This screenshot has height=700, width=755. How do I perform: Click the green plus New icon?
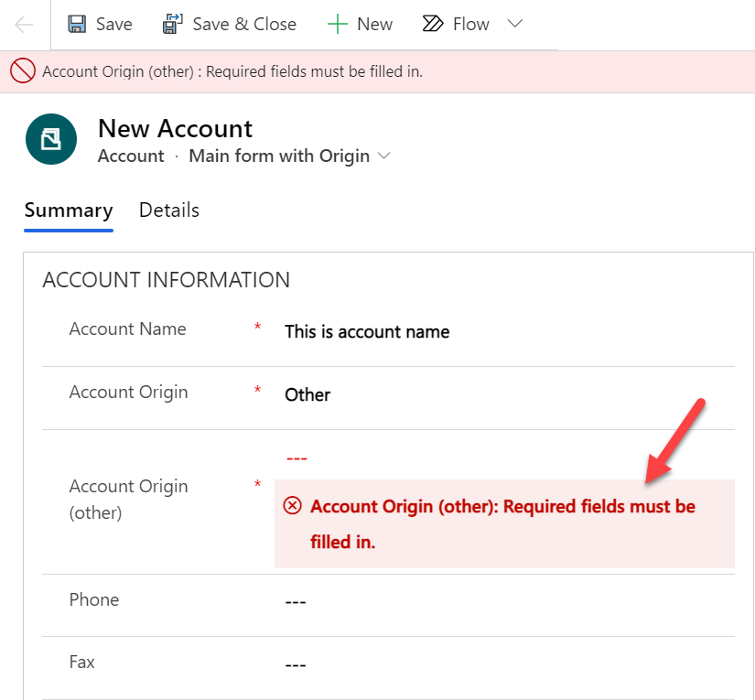(x=338, y=25)
